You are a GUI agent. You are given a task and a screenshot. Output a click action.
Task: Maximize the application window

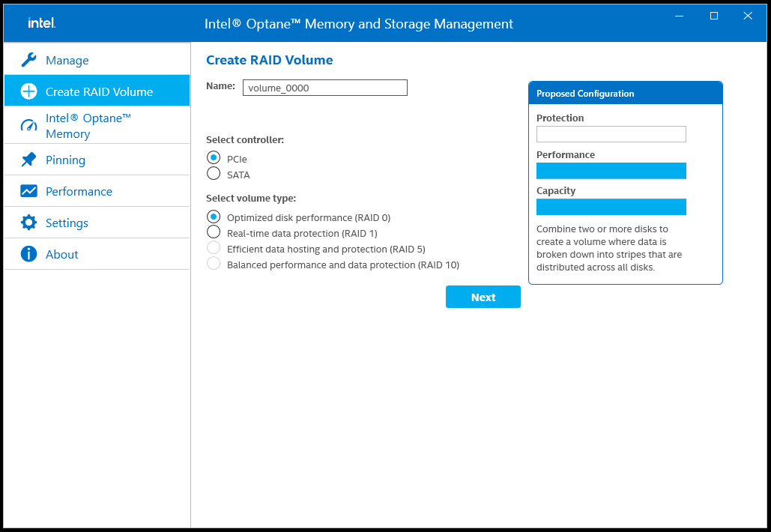714,16
